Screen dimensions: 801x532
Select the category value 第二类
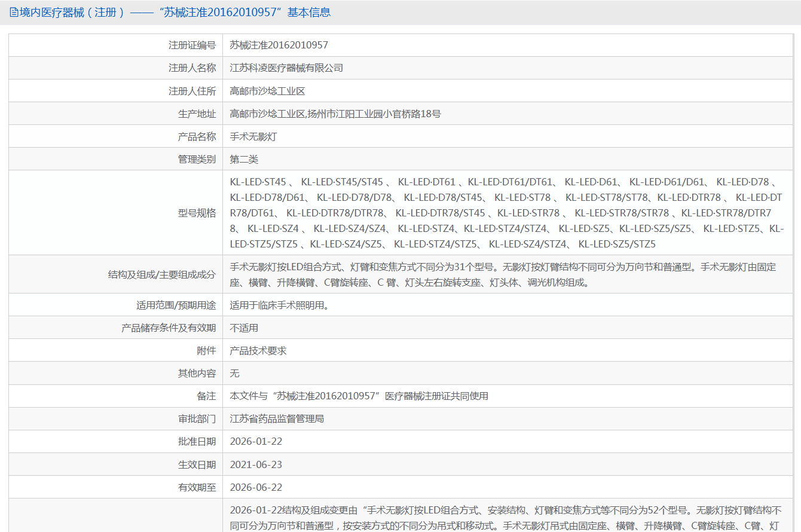coord(244,159)
